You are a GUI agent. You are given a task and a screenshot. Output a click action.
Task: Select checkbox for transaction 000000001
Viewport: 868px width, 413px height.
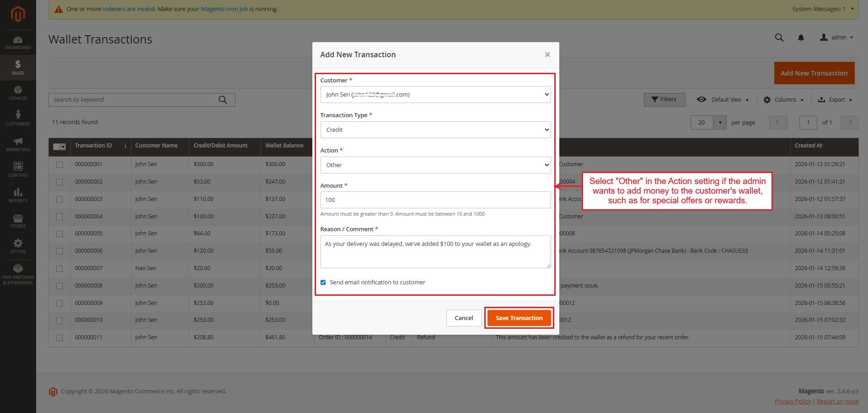click(x=59, y=164)
